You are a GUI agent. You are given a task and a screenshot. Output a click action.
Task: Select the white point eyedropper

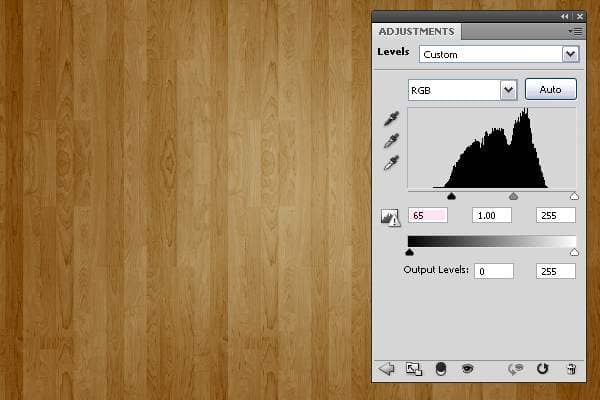391,163
